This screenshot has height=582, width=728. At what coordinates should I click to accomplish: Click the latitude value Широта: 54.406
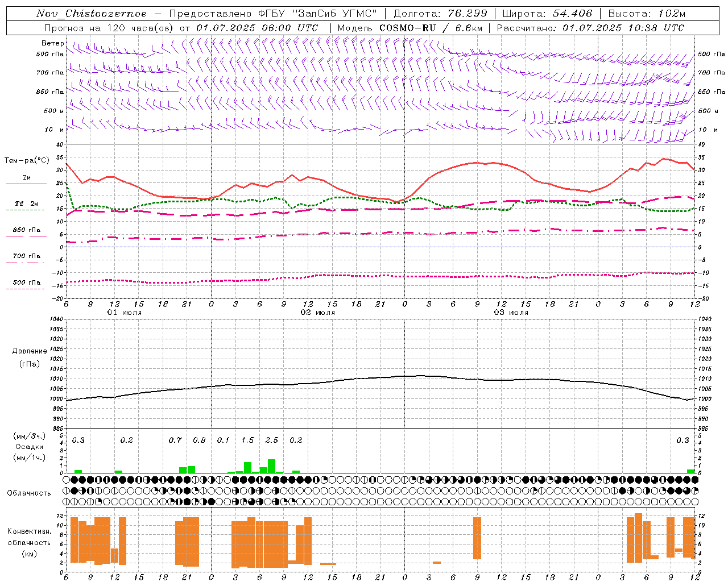[x=547, y=14]
